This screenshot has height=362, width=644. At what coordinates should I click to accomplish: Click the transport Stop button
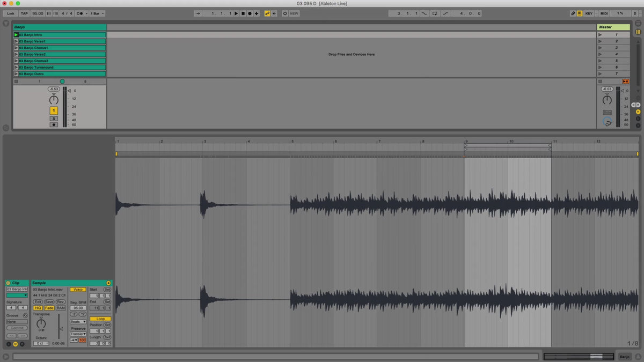click(x=243, y=13)
